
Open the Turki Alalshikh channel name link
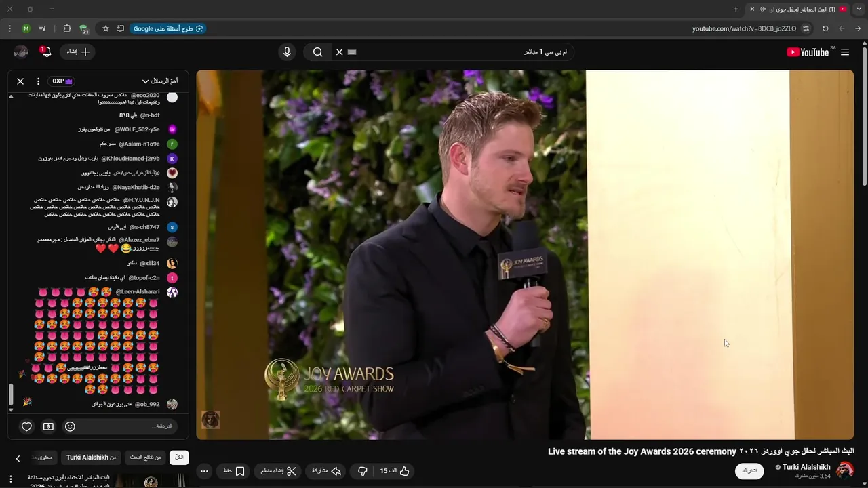[x=806, y=467]
